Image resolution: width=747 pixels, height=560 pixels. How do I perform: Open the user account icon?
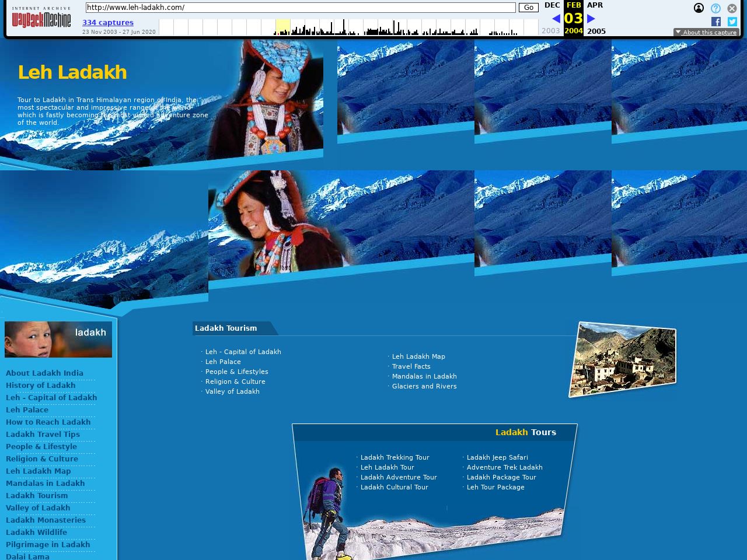point(699,8)
